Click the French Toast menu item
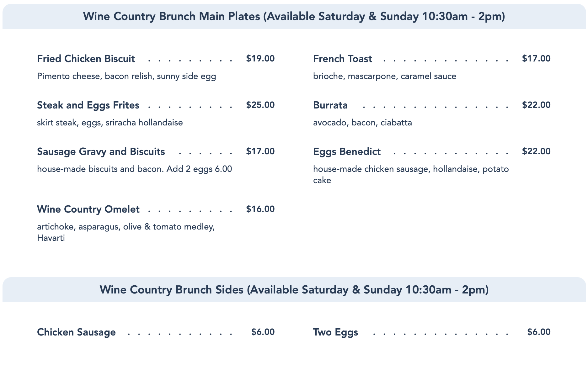Image resolution: width=588 pixels, height=375 pixels. tap(342, 59)
